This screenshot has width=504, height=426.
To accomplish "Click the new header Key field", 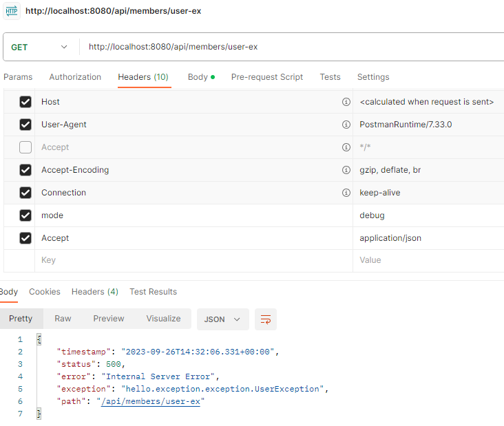I will (x=193, y=261).
